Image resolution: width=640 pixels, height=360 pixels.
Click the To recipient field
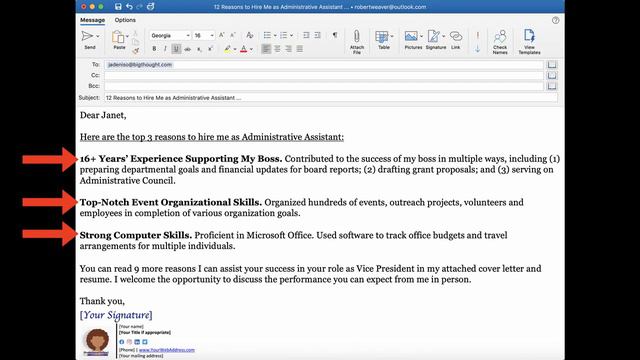click(324, 64)
